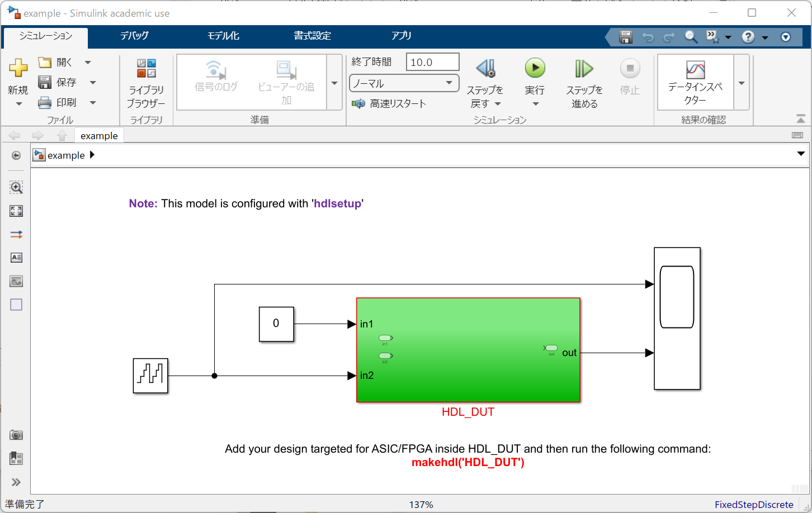Fit the model diagram to the view
The width and height of the screenshot is (812, 513).
pos(16,211)
